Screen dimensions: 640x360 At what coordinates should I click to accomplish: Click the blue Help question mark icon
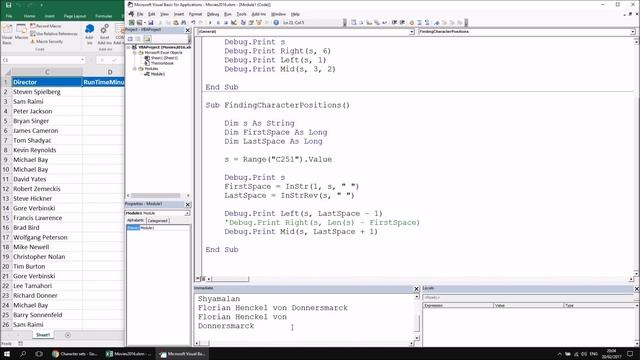[x=276, y=22]
